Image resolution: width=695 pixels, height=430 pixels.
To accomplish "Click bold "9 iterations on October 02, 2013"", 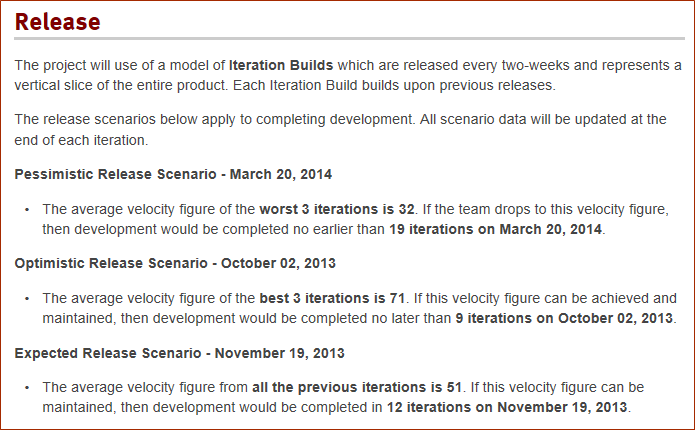I will (564, 318).
